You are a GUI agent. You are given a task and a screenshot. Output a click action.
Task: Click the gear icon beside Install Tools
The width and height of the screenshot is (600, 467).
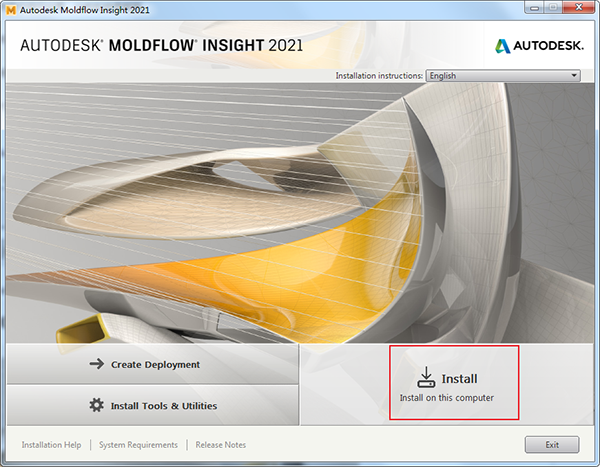pyautogui.click(x=96, y=405)
